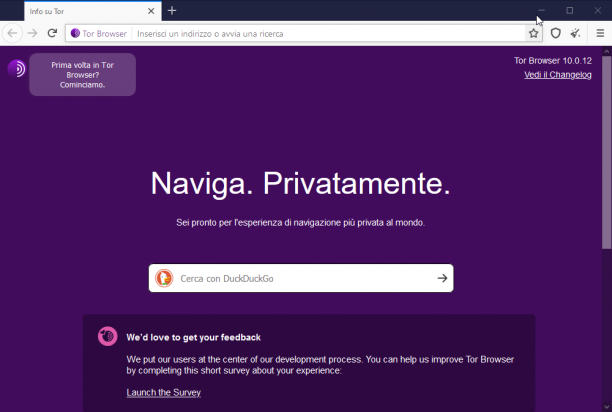Bookmark this page with the star icon
This screenshot has height=412, width=612.
[x=534, y=34]
